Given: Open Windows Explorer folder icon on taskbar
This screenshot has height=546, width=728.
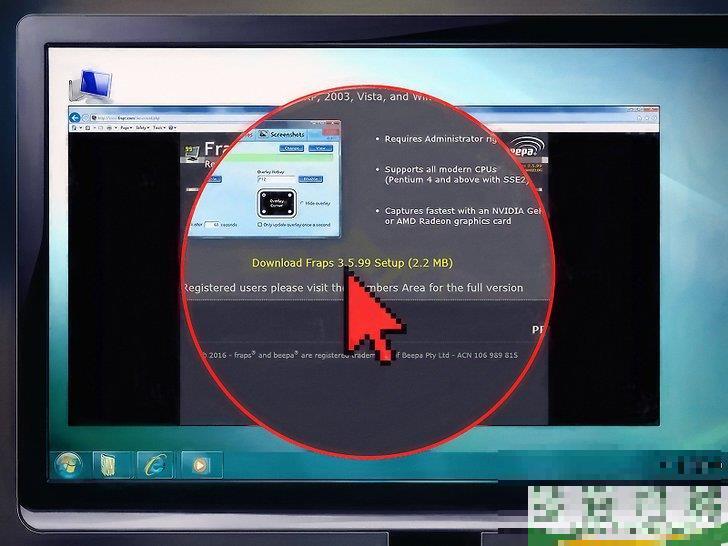Looking at the screenshot, I should [x=108, y=464].
